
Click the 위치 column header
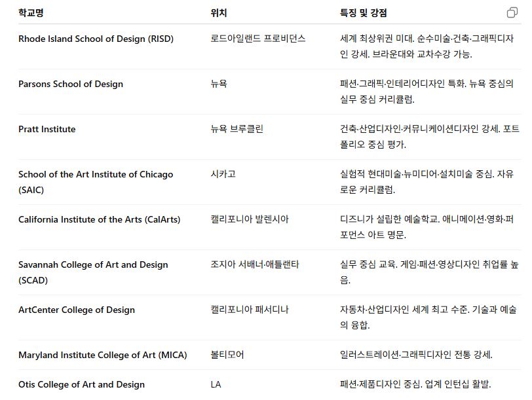[x=219, y=12]
